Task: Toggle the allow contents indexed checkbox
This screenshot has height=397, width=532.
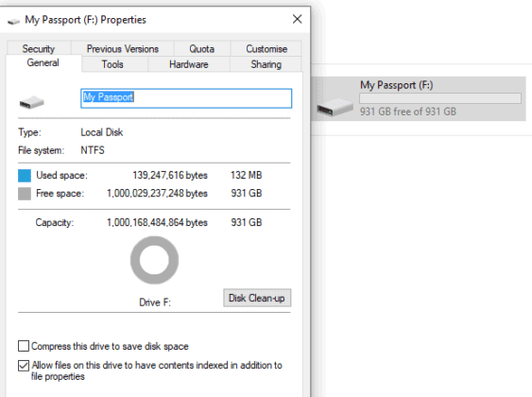Action: (x=24, y=366)
